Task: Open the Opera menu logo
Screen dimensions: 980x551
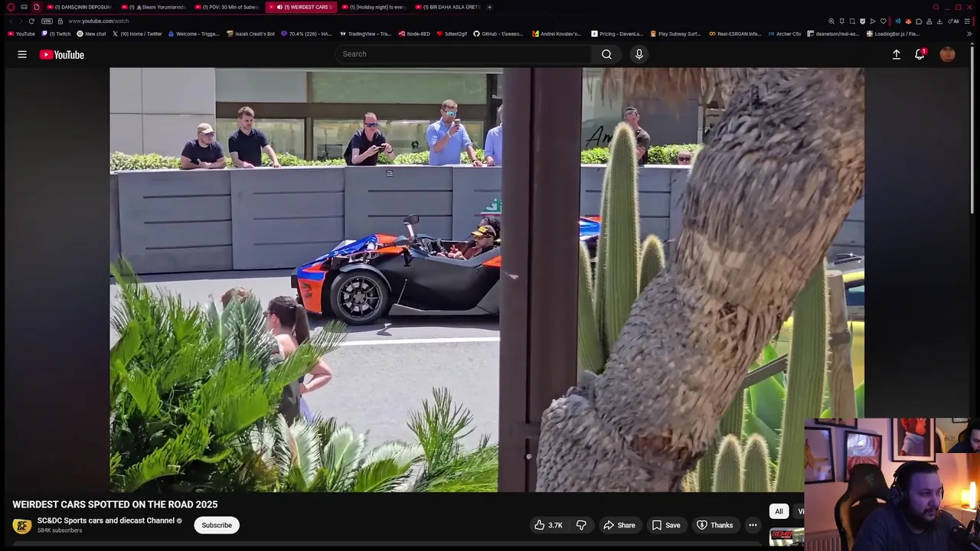Action: [x=11, y=7]
